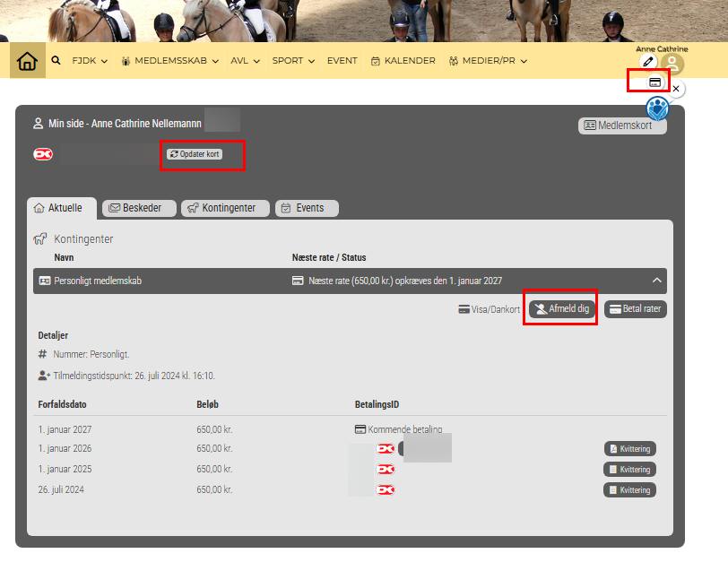
Task: Open the SPORT dropdown menu
Action: tap(293, 61)
